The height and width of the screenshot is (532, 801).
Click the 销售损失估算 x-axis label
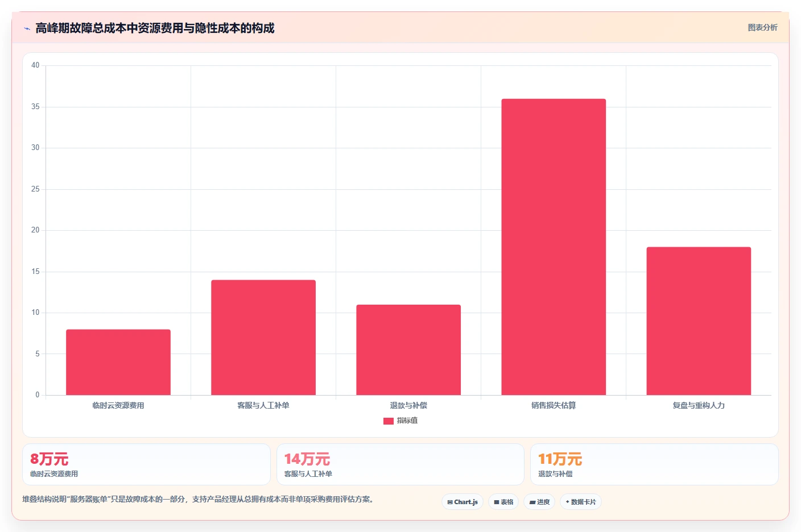click(x=554, y=405)
